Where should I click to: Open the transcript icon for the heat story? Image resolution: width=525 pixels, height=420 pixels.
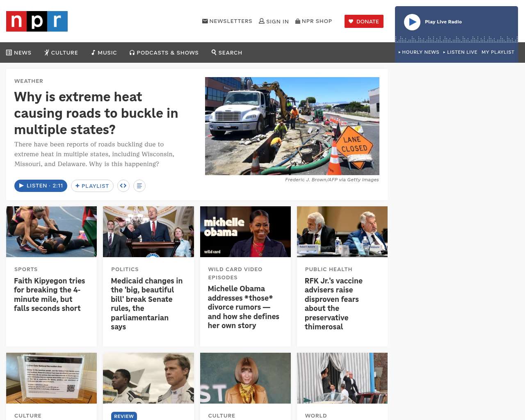click(139, 186)
